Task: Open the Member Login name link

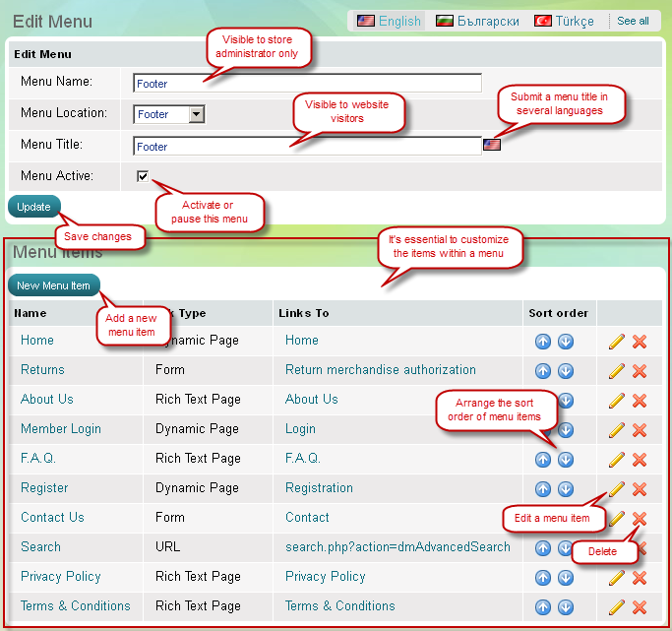Action: [61, 429]
